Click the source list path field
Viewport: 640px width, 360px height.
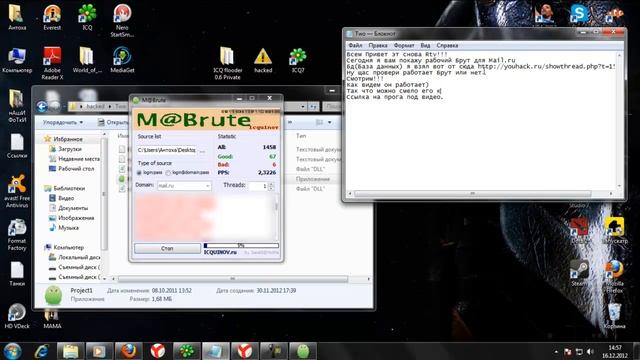coord(167,150)
